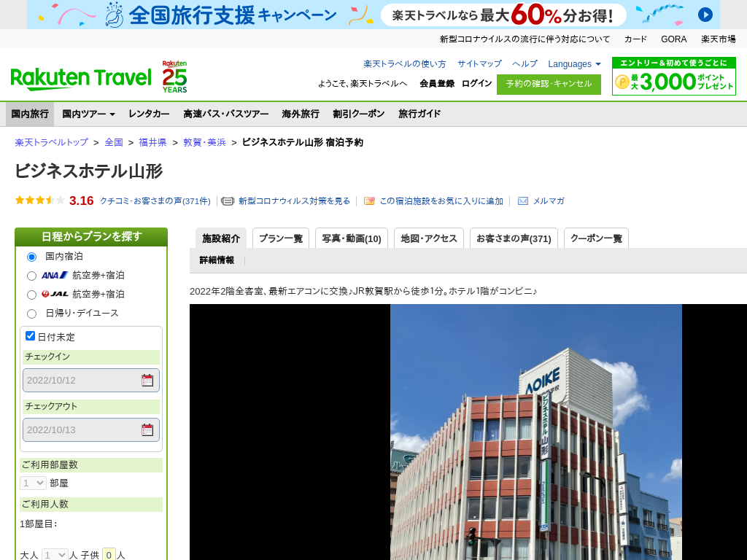The height and width of the screenshot is (560, 747).
Task: Open the ヘルプ link
Action: tap(525, 64)
